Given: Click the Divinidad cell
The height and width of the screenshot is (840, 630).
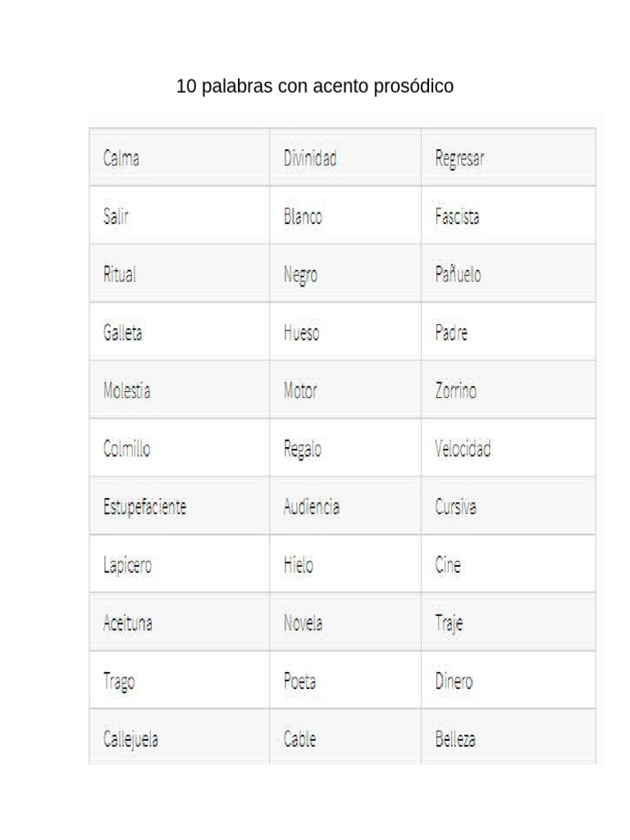Looking at the screenshot, I should point(345,157).
